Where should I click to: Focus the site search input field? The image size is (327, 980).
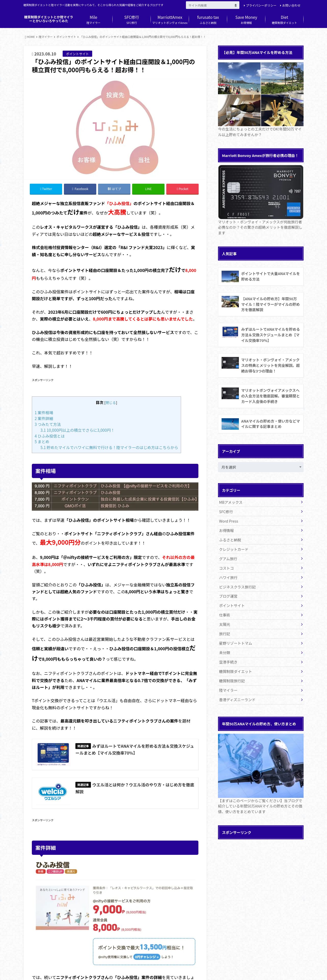pyautogui.click(x=209, y=5)
